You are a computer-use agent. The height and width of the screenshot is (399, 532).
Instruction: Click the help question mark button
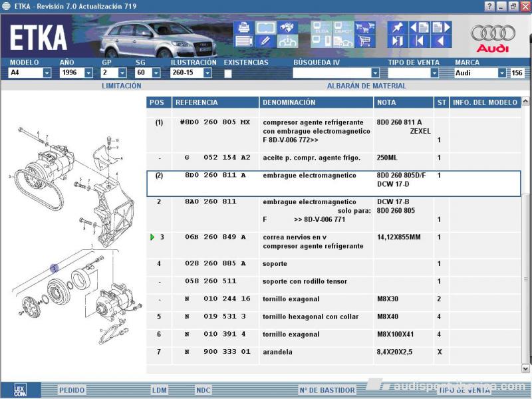pos(489,6)
